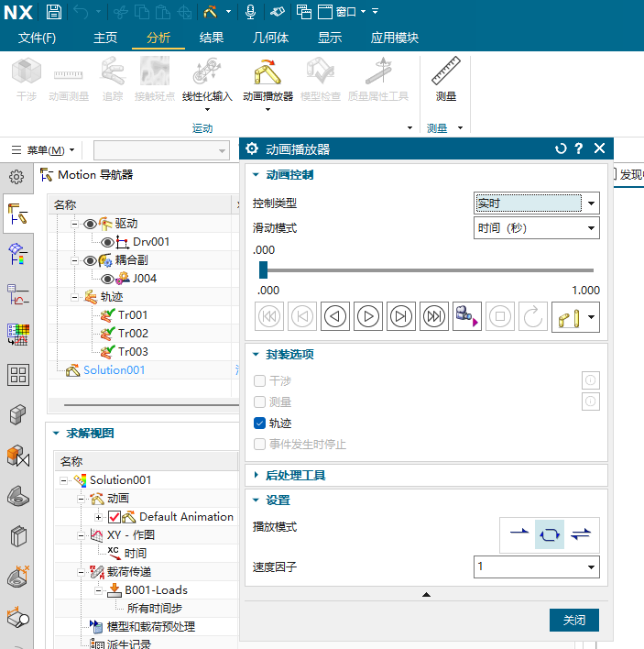The width and height of the screenshot is (644, 649).
Task: Click the design position mechanism icon
Action: (569, 317)
